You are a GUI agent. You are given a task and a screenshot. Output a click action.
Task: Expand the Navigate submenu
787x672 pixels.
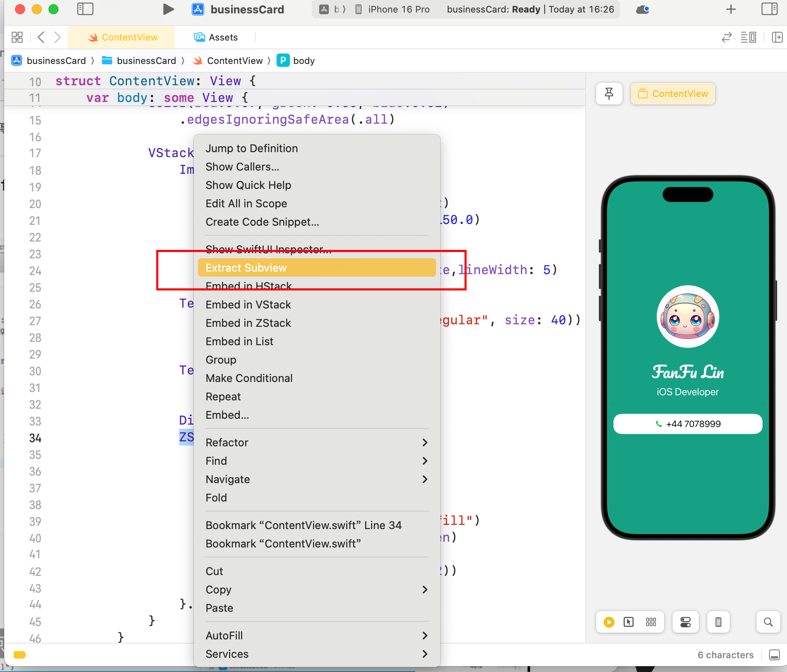coord(317,479)
